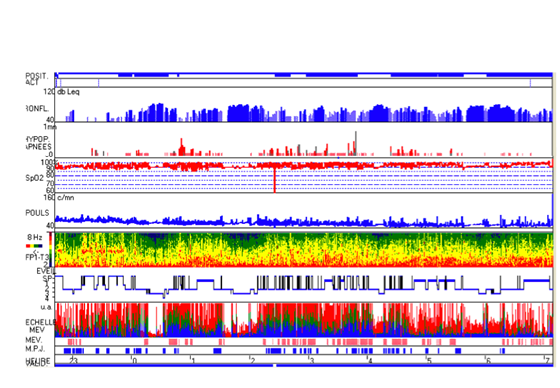
Task: Jump to hour 6 on time axis
Action: tap(489, 361)
